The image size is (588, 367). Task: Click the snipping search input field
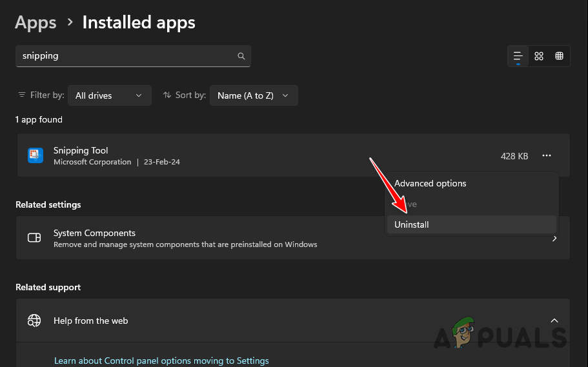tap(133, 56)
